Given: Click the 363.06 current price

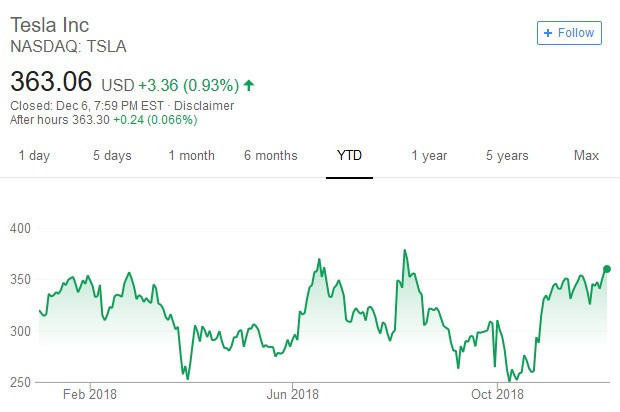Looking at the screenshot, I should [x=51, y=81].
